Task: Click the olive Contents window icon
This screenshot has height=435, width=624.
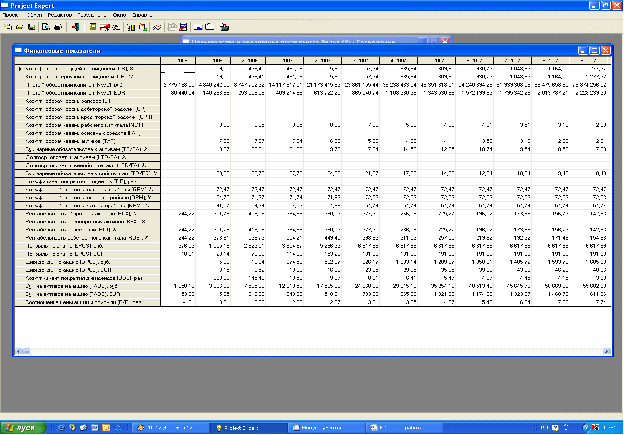Action: tap(93, 27)
